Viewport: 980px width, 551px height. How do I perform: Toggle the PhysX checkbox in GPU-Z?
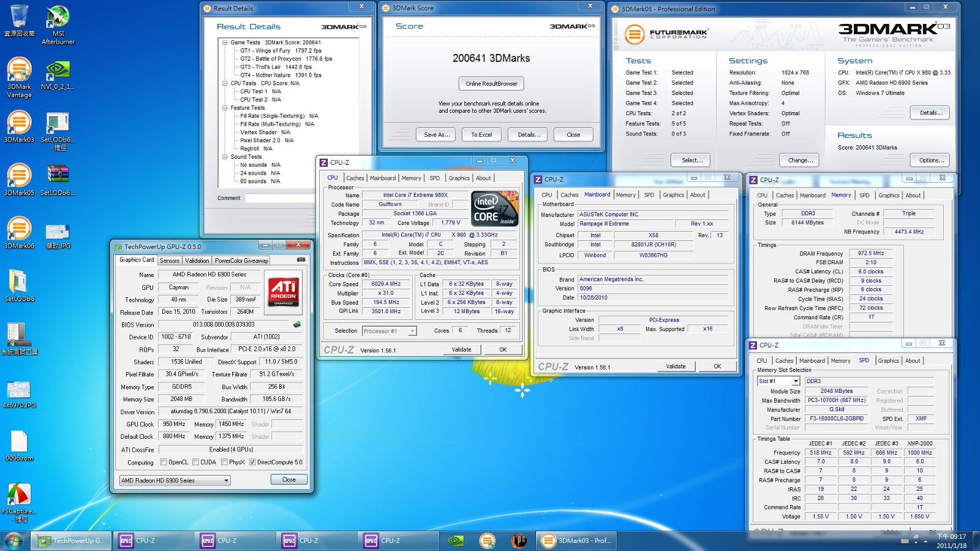pos(224,462)
